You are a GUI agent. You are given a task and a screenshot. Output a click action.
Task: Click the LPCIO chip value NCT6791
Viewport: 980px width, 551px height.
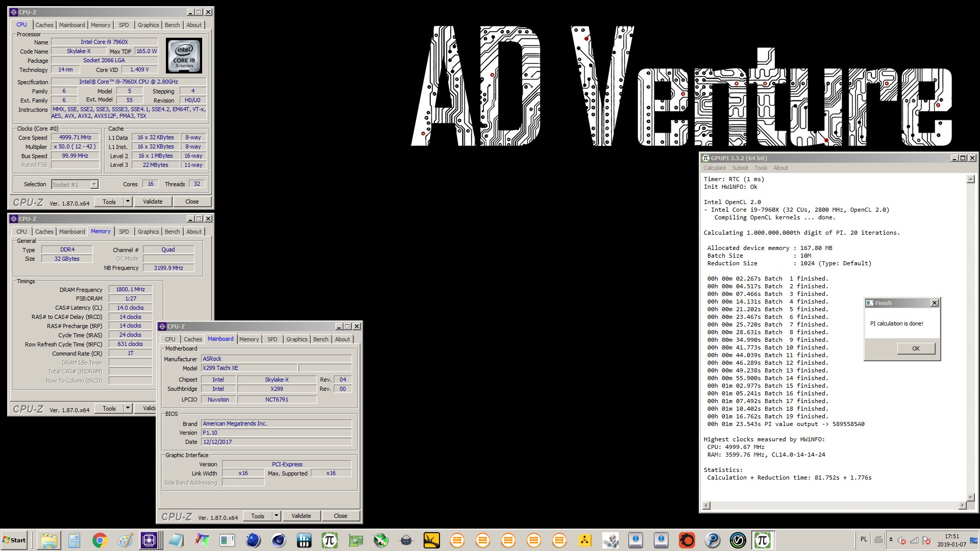tap(277, 399)
